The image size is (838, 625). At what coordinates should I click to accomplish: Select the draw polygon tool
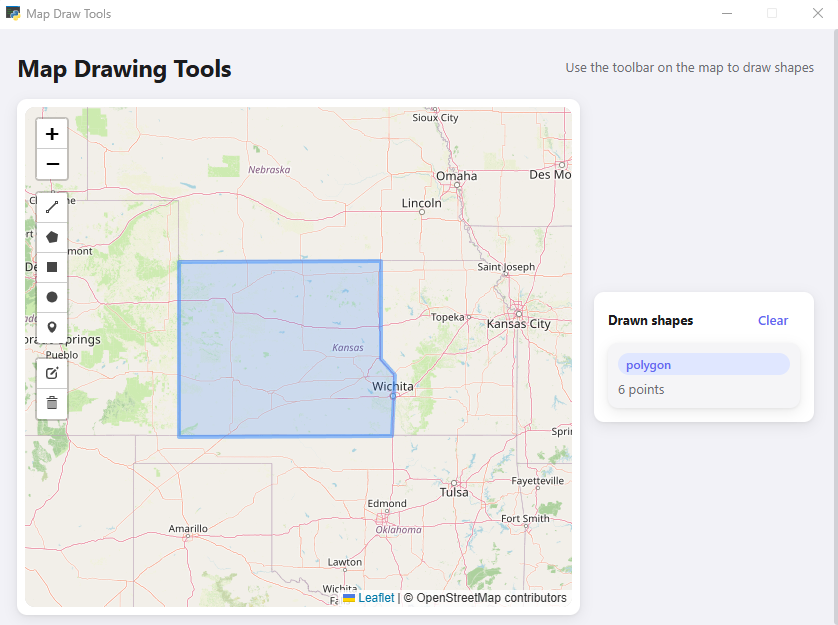pos(52,237)
